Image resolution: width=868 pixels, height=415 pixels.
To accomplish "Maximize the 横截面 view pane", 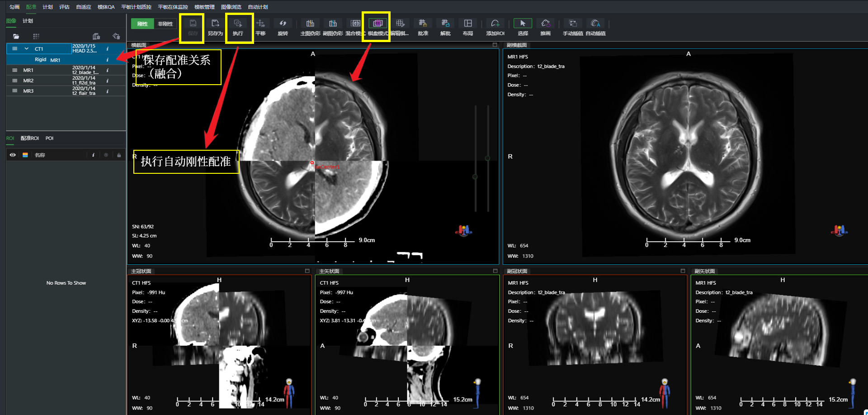I will point(495,45).
